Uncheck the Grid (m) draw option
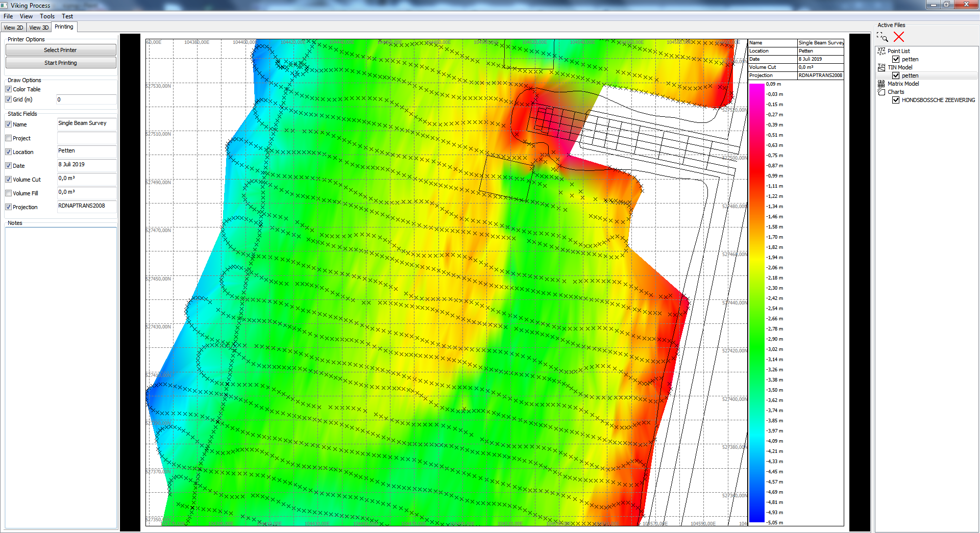This screenshot has width=980, height=533. 8,99
